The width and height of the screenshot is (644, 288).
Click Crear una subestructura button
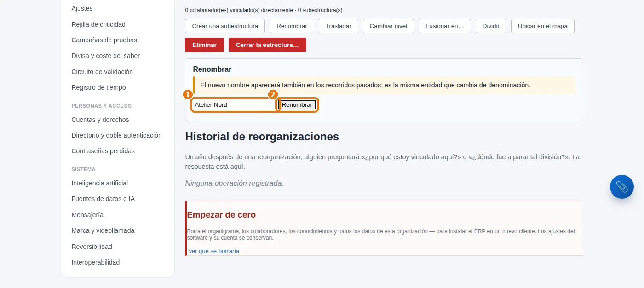225,26
